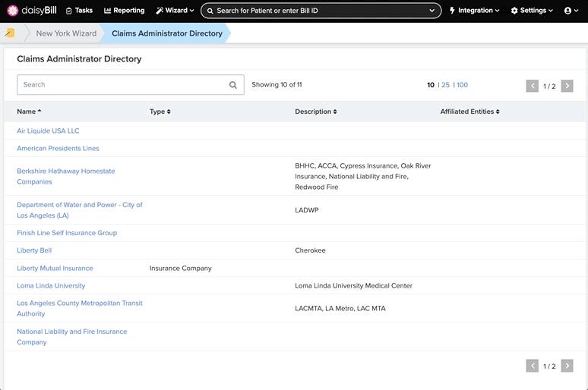Open Liberty Mutual Insurance link
Image resolution: width=588 pixels, height=390 pixels.
click(55, 269)
